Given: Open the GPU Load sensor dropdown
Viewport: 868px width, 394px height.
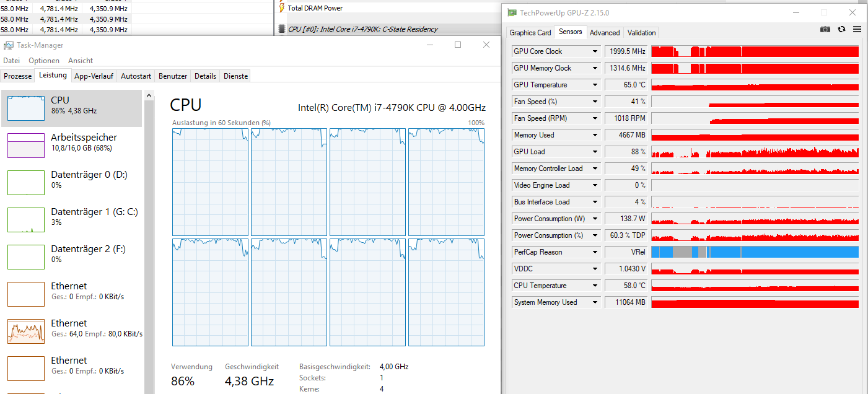Looking at the screenshot, I should tap(595, 152).
